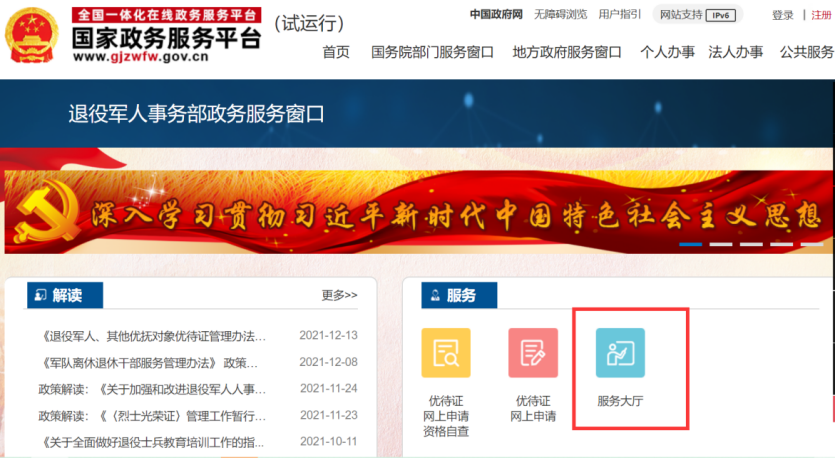Open the 首页 navigation tab
The width and height of the screenshot is (835, 458).
(x=336, y=52)
